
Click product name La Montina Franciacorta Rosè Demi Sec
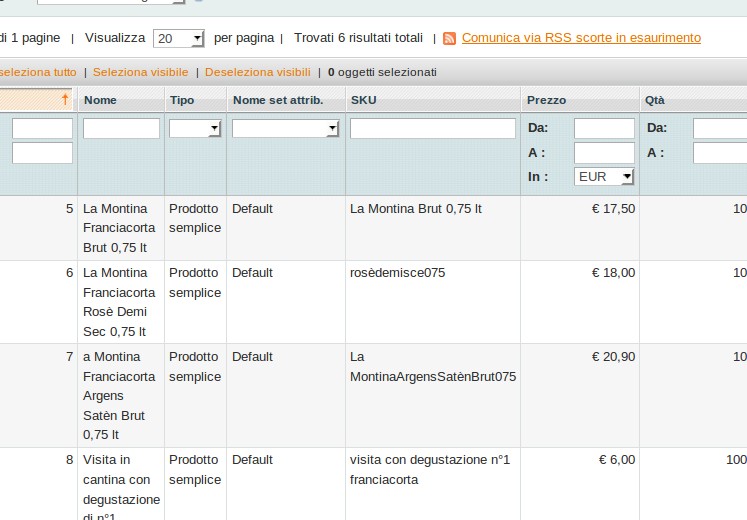tap(119, 302)
